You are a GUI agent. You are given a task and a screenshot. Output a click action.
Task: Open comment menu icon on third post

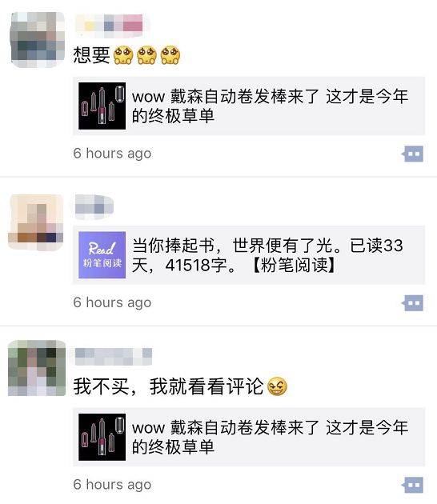413,485
